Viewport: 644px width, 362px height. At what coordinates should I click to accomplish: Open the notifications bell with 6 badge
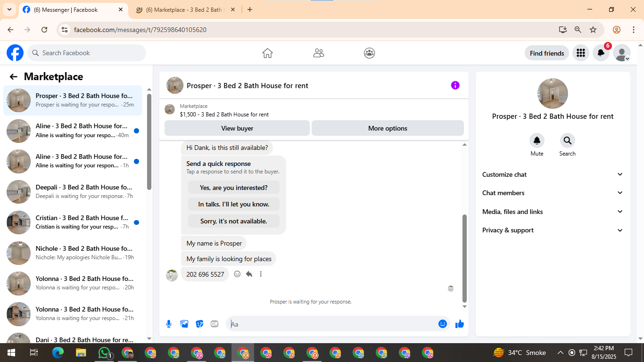[601, 53]
